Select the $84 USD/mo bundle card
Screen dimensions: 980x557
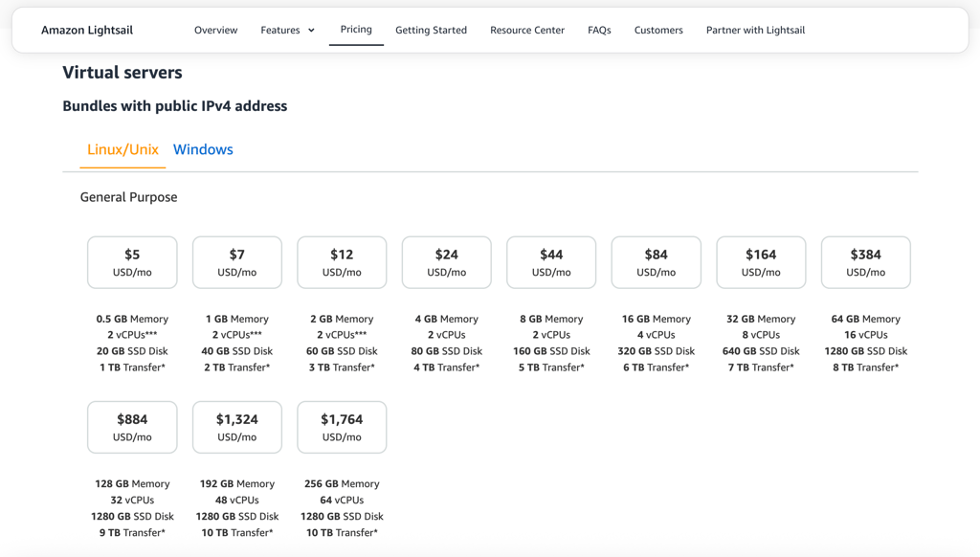click(x=657, y=262)
